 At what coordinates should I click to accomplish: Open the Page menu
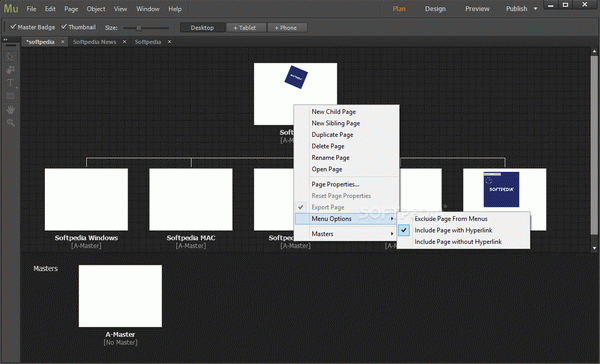tap(71, 9)
